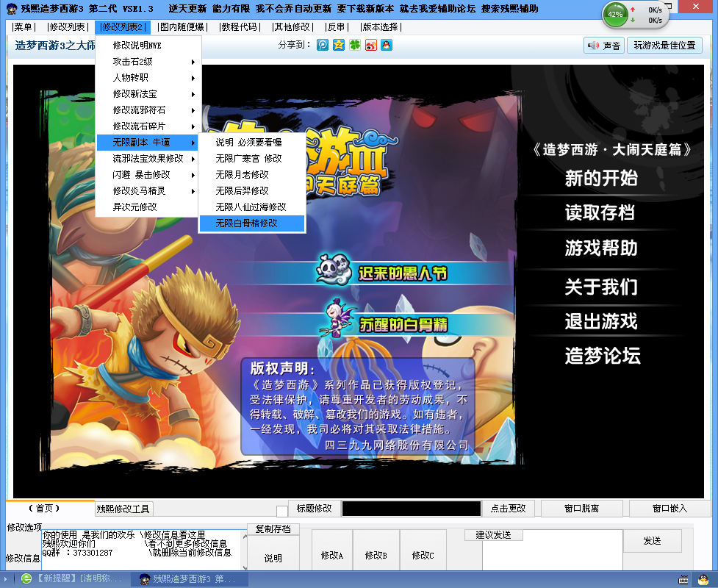The height and width of the screenshot is (588, 718).
Task: Select 说明 必须要看喔 submenu entry
Action: 252,143
